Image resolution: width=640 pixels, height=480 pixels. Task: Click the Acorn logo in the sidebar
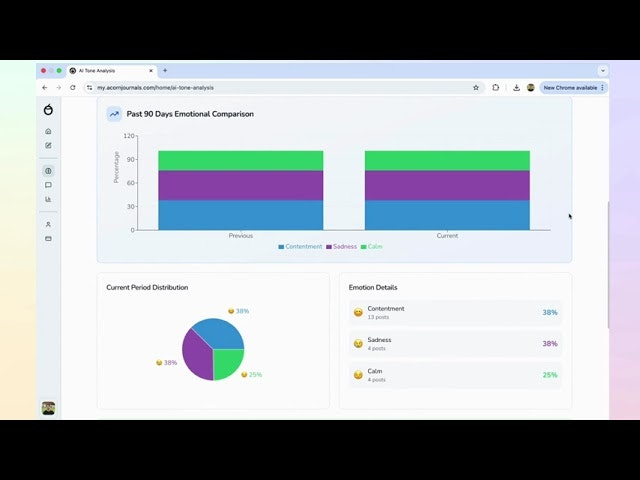48,109
